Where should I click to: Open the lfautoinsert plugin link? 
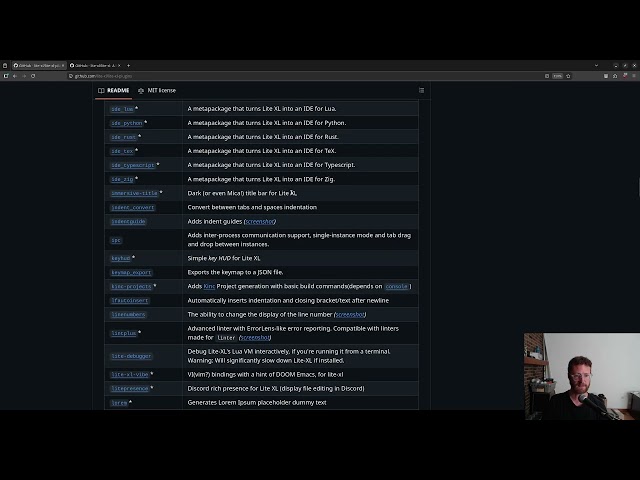point(130,301)
